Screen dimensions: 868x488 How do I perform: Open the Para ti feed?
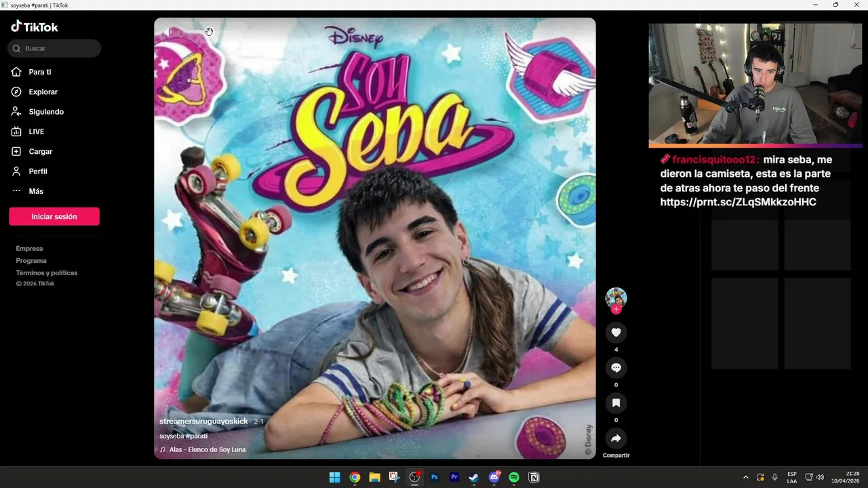[x=31, y=72]
